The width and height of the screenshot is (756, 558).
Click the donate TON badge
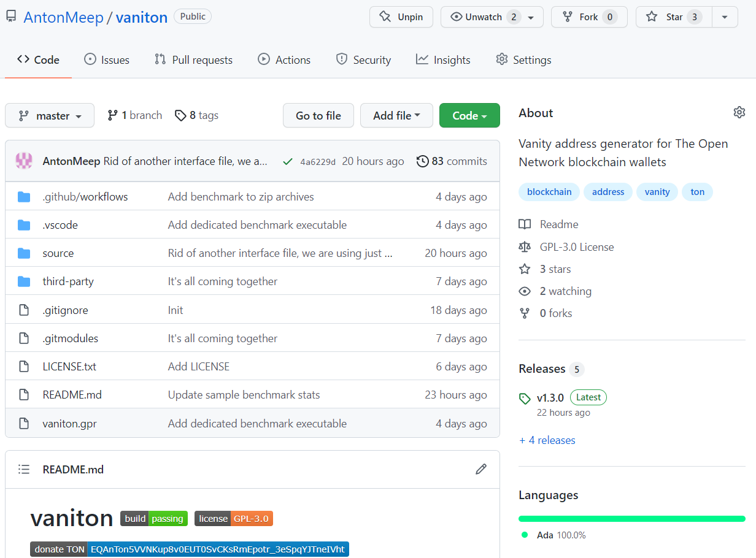(x=190, y=549)
